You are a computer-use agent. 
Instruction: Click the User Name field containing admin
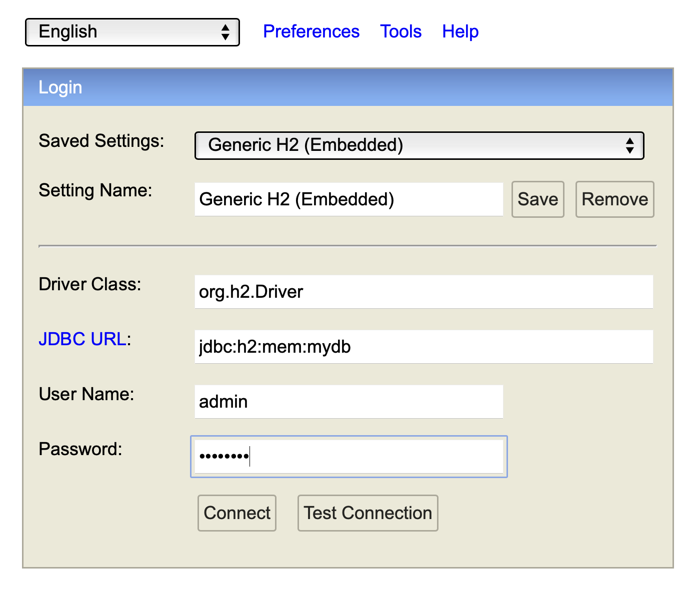348,402
